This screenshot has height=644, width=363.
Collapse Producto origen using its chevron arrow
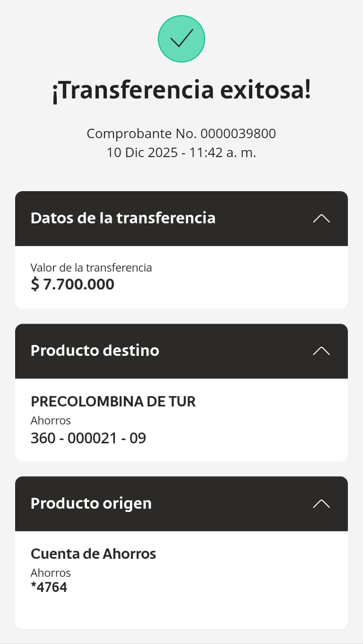[321, 503]
